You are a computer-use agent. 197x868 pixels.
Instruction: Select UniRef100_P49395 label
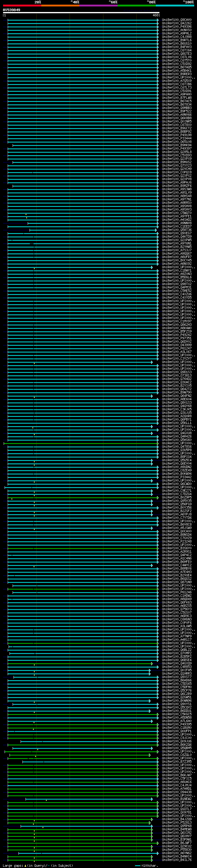[x=177, y=725]
